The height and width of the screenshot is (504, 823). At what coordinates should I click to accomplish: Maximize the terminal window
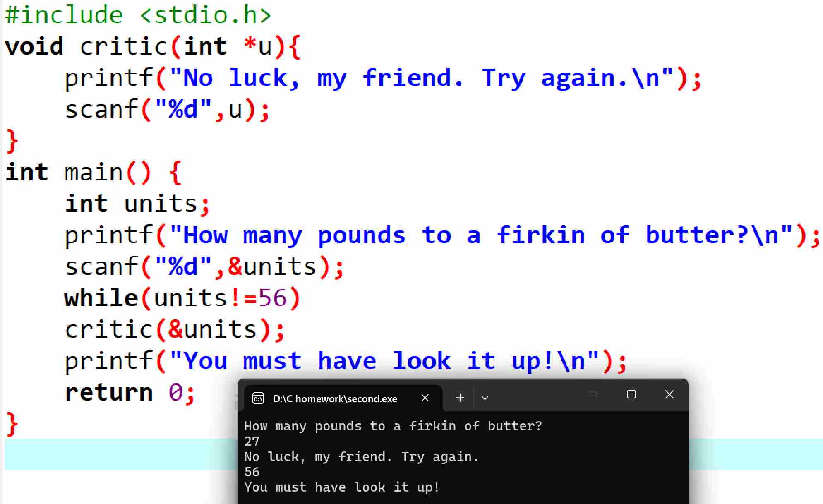(631, 395)
